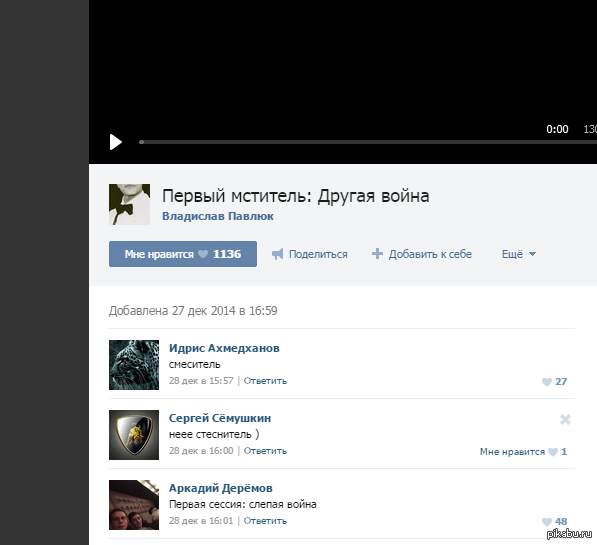This screenshot has width=597, height=545.
Task: Open Идрис Ахмедханов avatar thumbnail
Action: (x=134, y=365)
